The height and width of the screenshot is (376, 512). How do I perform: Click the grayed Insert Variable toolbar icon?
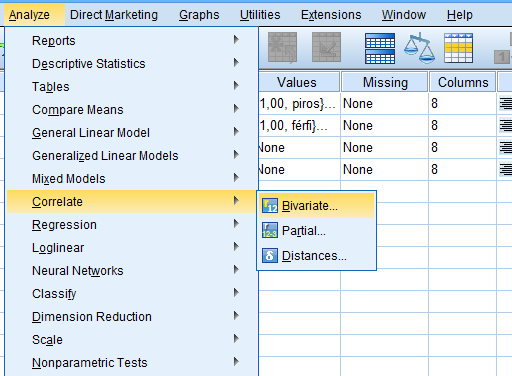(326, 47)
